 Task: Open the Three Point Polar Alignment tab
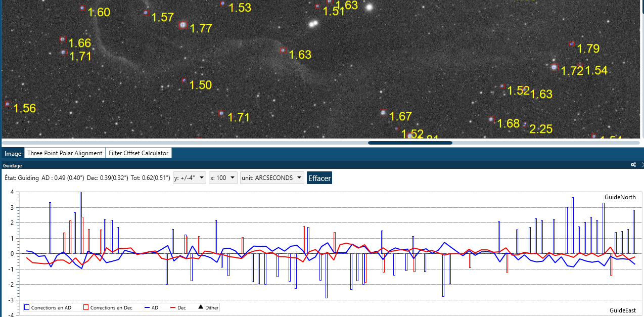click(x=65, y=153)
